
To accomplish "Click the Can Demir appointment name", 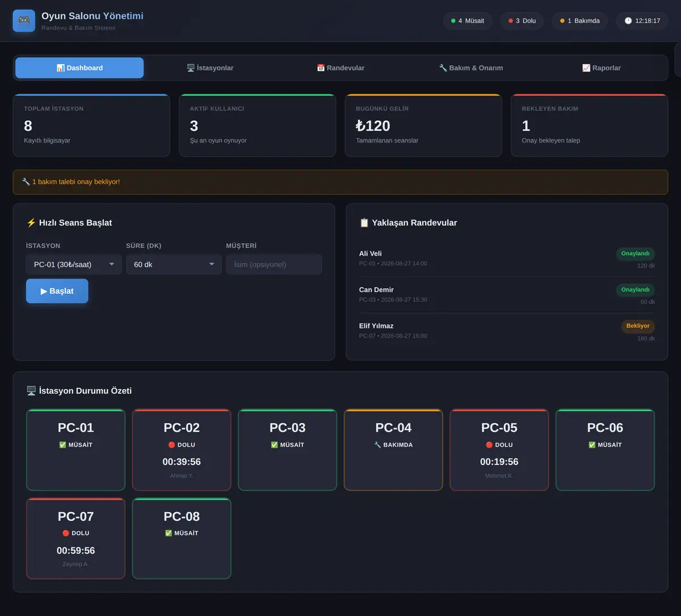I will 376,290.
